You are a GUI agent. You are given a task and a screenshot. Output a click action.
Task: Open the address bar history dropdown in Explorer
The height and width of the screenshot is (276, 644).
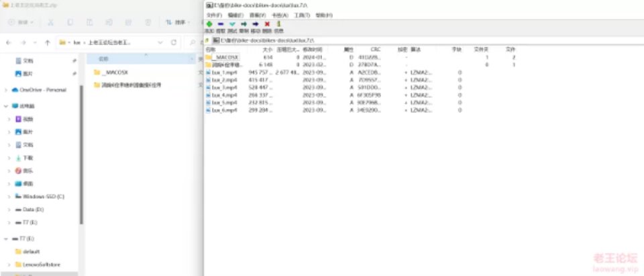(x=160, y=42)
